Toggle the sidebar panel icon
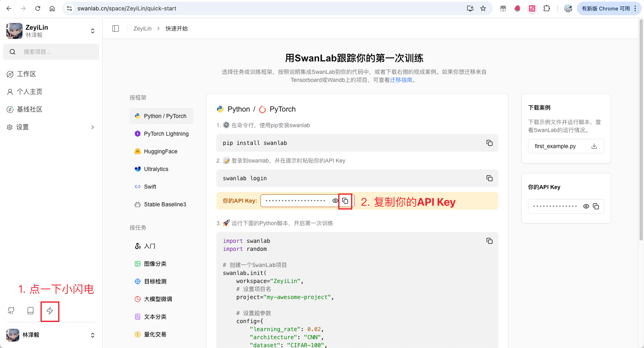The image size is (644, 348). click(116, 28)
